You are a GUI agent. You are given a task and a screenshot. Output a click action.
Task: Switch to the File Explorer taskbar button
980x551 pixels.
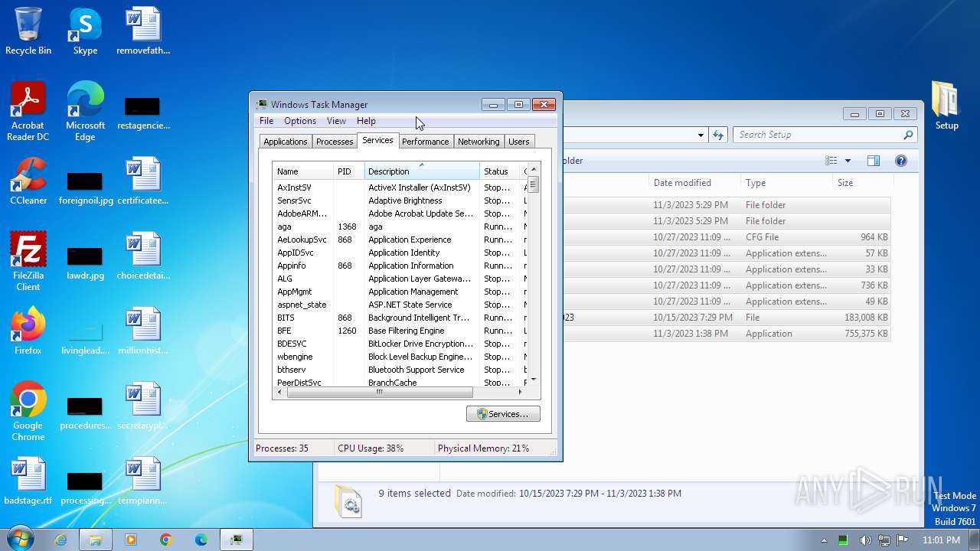coord(96,540)
